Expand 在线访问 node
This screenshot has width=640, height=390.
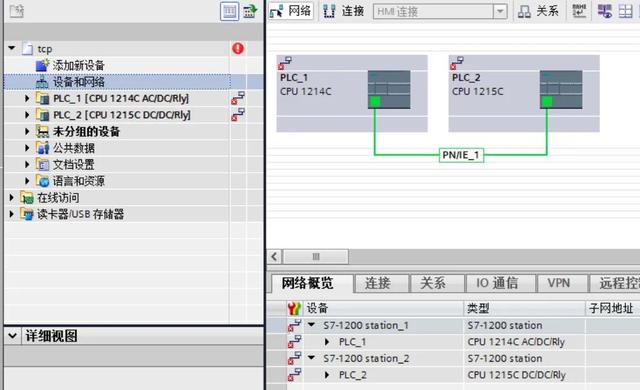(x=12, y=198)
